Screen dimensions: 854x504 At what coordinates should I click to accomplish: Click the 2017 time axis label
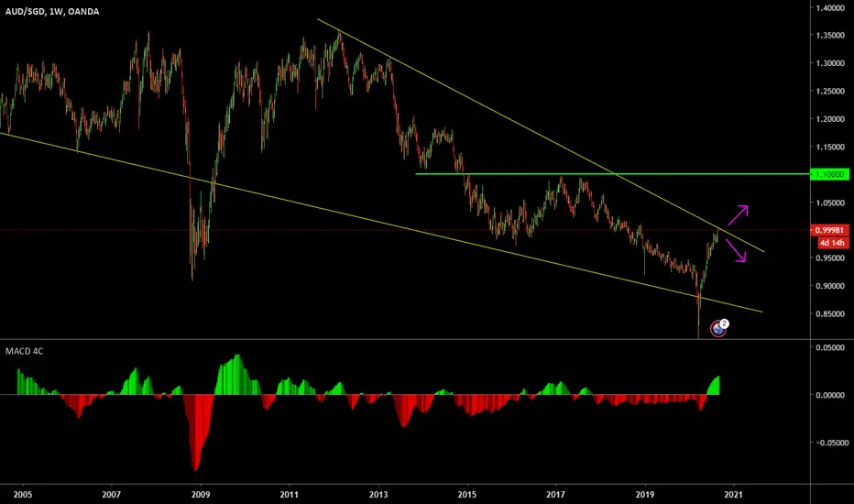[x=555, y=495]
